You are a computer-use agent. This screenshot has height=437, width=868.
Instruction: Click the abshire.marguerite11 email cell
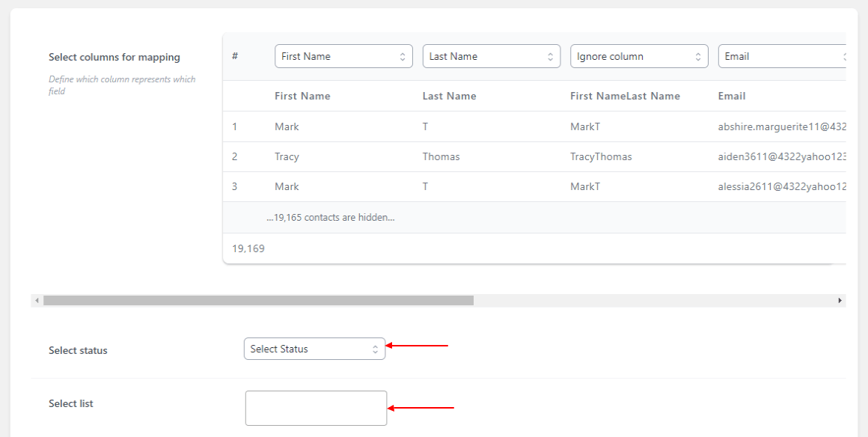[782, 127]
